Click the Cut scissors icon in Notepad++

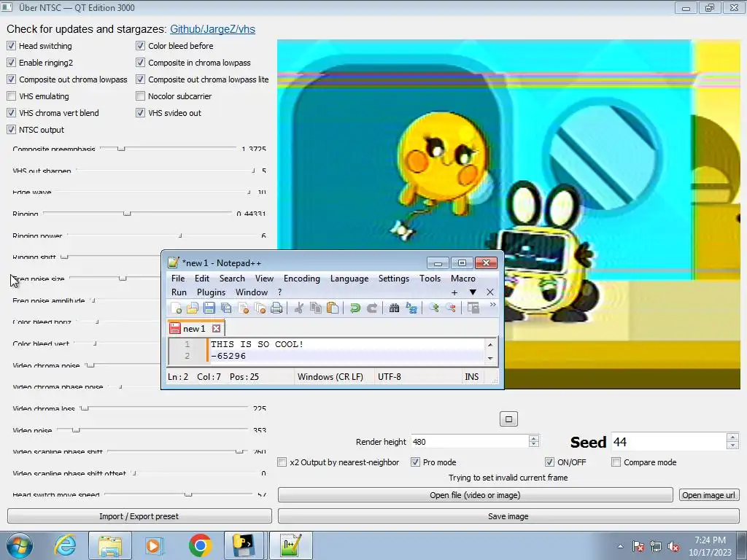tap(298, 308)
